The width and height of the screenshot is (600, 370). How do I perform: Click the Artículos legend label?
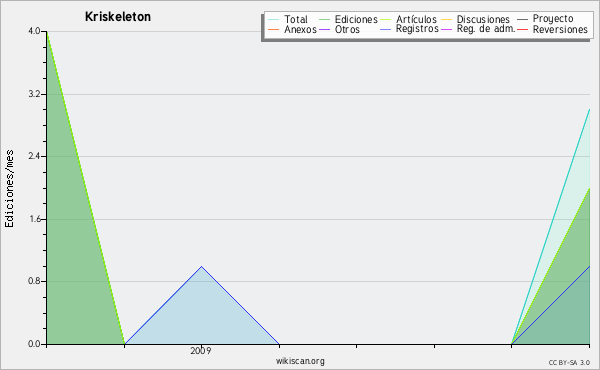coord(416,19)
